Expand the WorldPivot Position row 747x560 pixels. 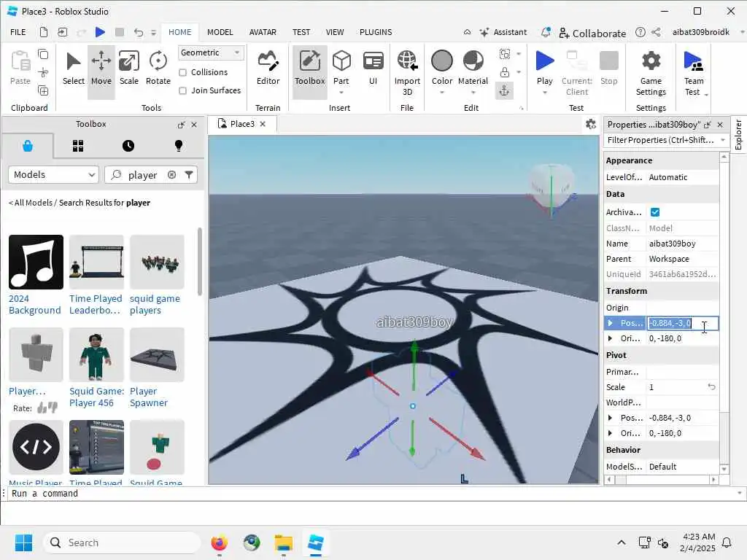611,418
